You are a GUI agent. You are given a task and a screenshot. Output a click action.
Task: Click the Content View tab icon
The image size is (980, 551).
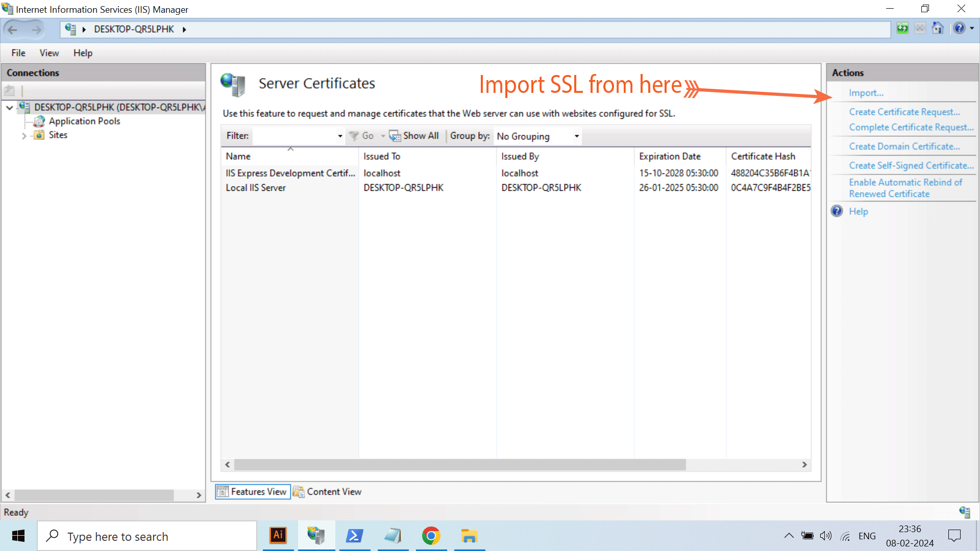click(299, 492)
